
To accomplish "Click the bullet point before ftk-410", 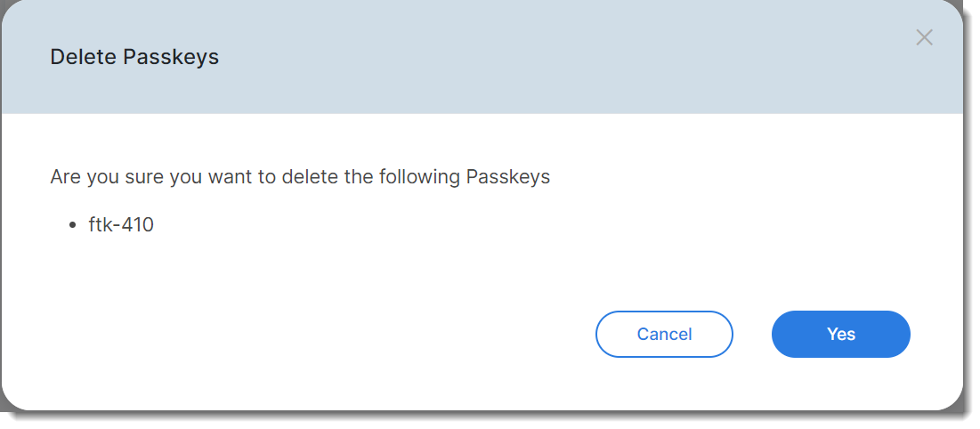I will [73, 226].
